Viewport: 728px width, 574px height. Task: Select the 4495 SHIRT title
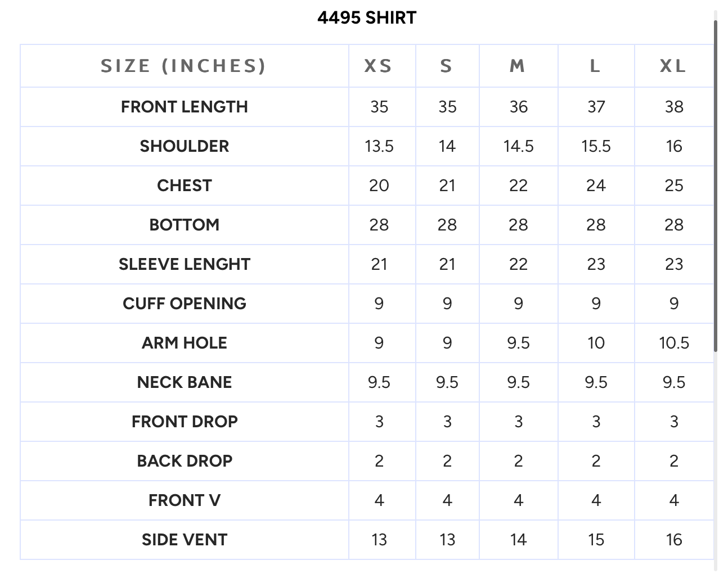pyautogui.click(x=367, y=17)
